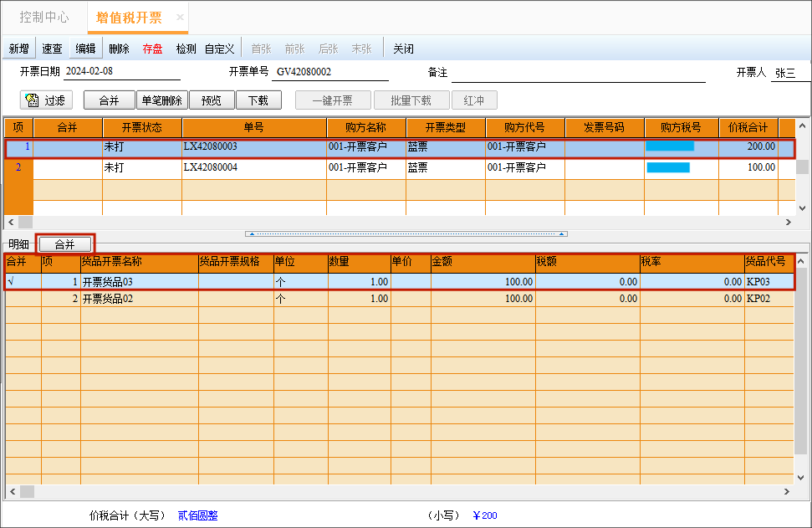Viewport: 812px width, 528px height.
Task: Click the 单号 column header
Action: [x=254, y=127]
